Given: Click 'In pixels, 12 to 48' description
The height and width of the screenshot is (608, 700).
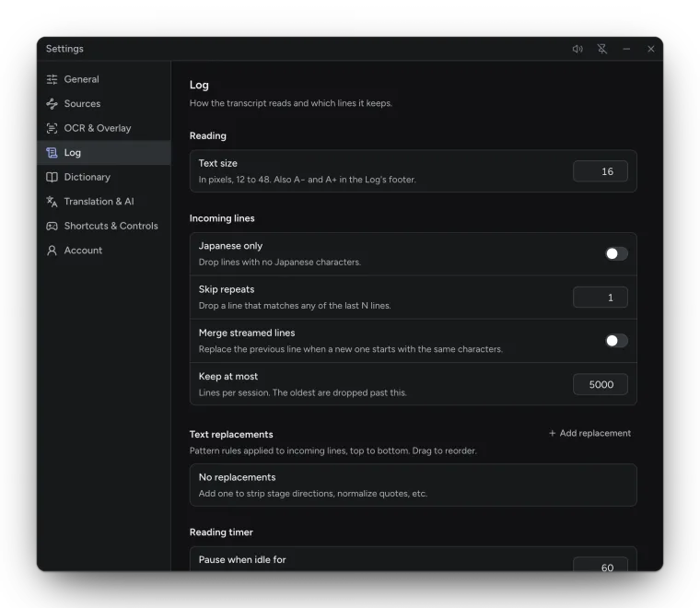Looking at the screenshot, I should point(307,180).
